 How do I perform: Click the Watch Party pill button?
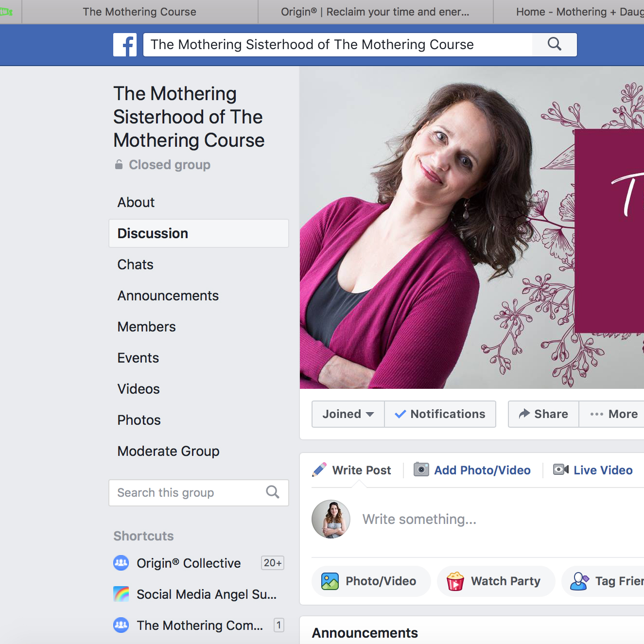pyautogui.click(x=496, y=581)
